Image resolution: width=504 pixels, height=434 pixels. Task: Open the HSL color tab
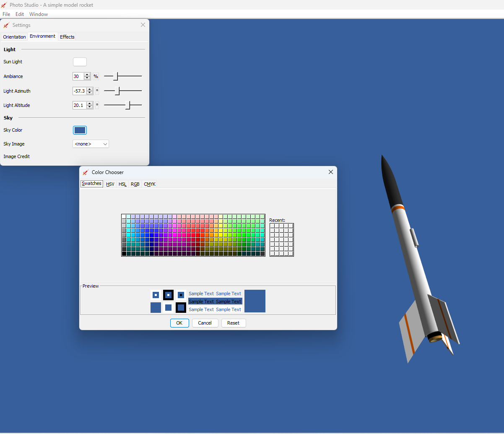click(122, 184)
